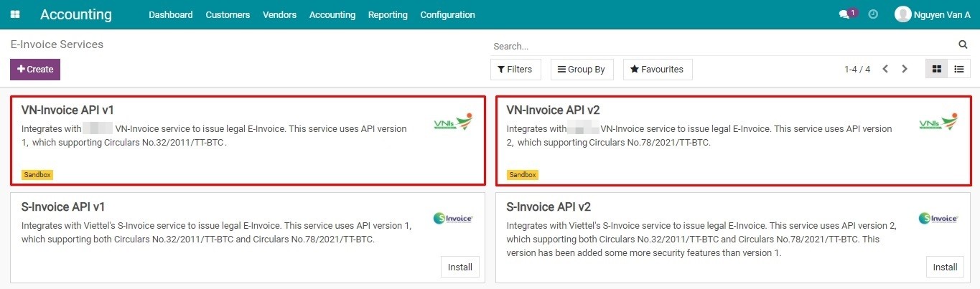Click Sandbox tag on VN-Invoice API v1
Image resolution: width=980 pixels, height=289 pixels.
click(x=37, y=174)
